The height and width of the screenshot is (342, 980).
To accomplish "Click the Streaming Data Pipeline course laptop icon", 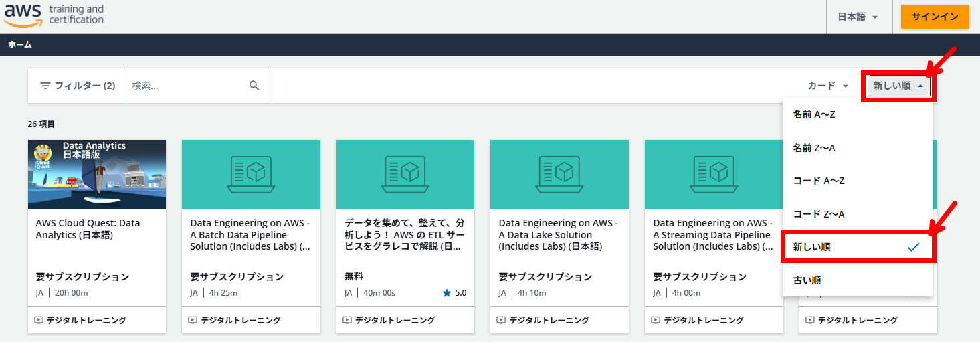I will (x=714, y=174).
